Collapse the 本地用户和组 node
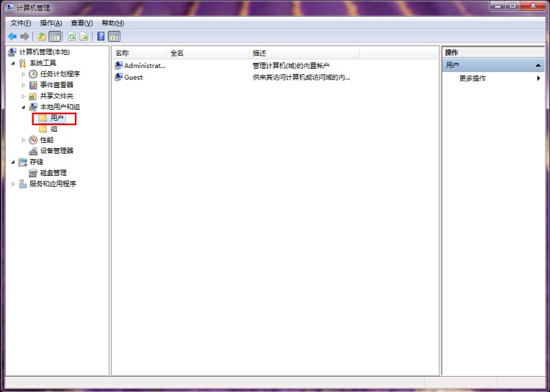This screenshot has height=392, width=550. [x=23, y=107]
